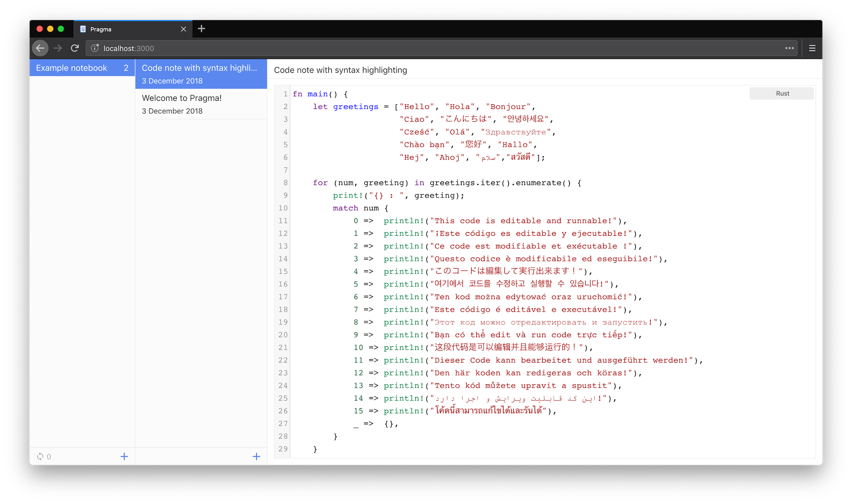Click the browser forward arrow
Screen dimensions: 852x504
coord(58,48)
